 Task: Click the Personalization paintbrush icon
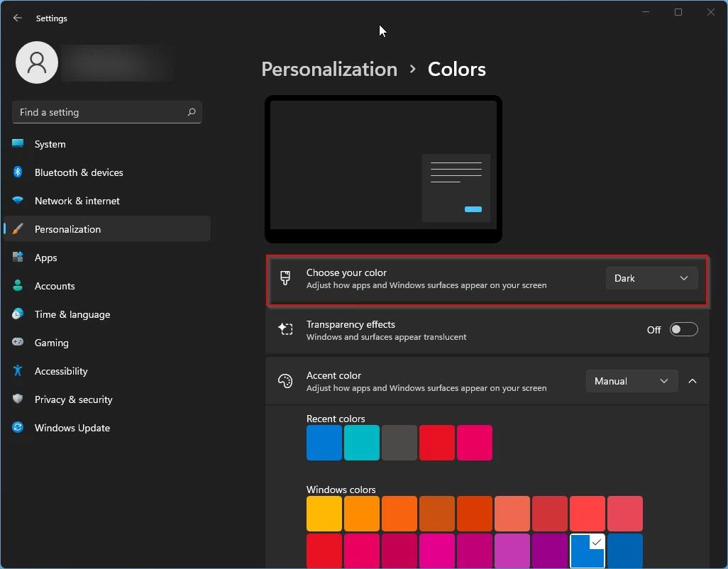[18, 229]
